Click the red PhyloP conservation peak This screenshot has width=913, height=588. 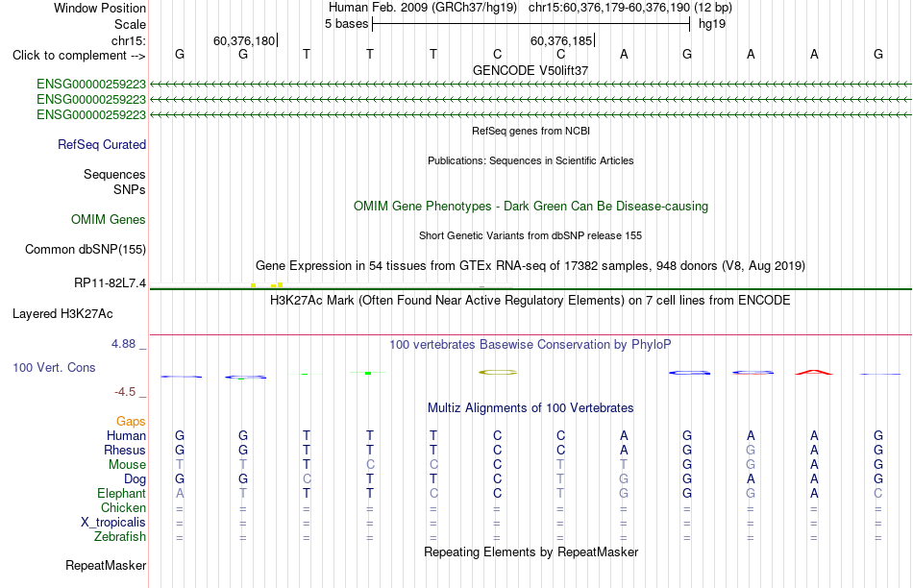(x=814, y=372)
